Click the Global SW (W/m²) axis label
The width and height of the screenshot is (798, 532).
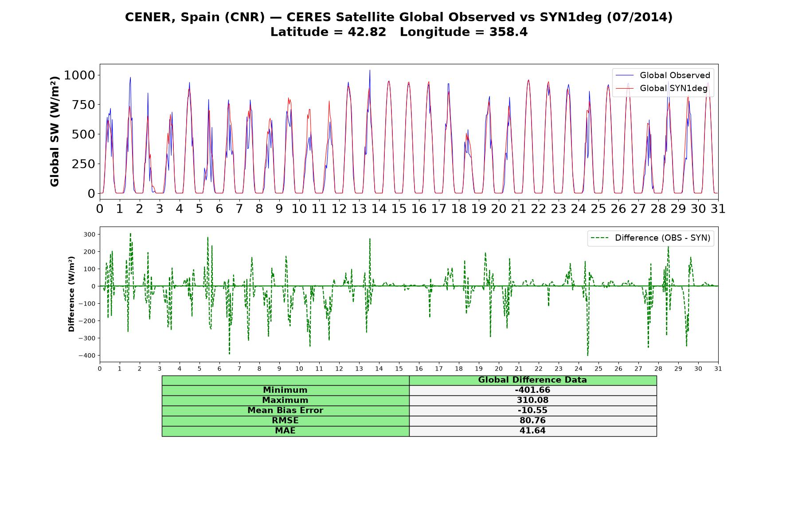pyautogui.click(x=55, y=131)
